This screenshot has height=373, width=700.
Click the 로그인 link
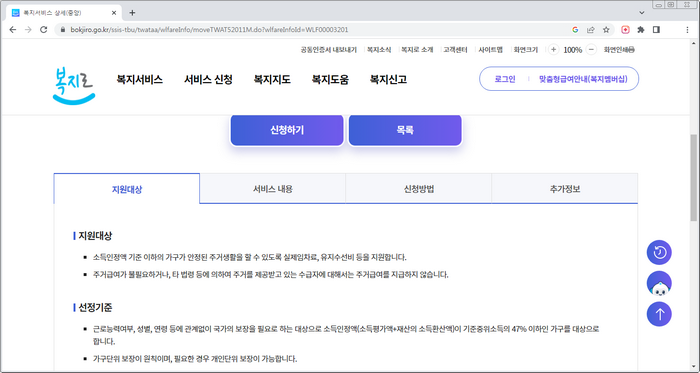click(x=505, y=79)
